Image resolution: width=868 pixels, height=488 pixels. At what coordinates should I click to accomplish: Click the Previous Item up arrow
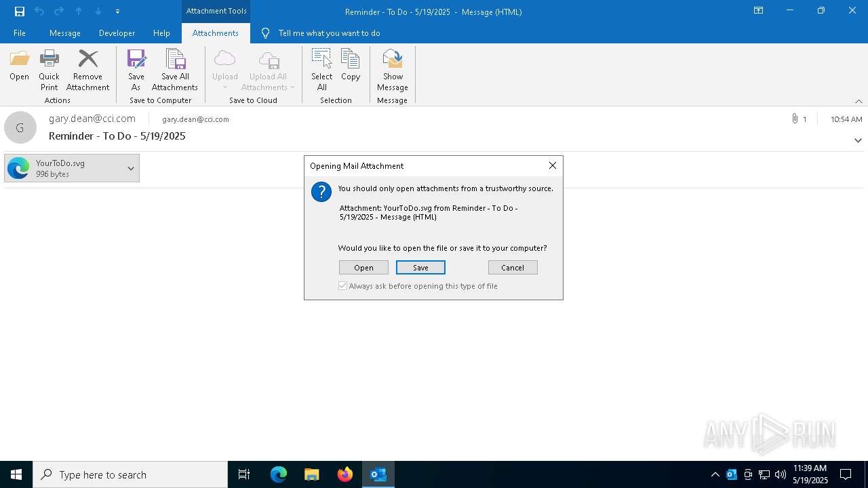[79, 12]
